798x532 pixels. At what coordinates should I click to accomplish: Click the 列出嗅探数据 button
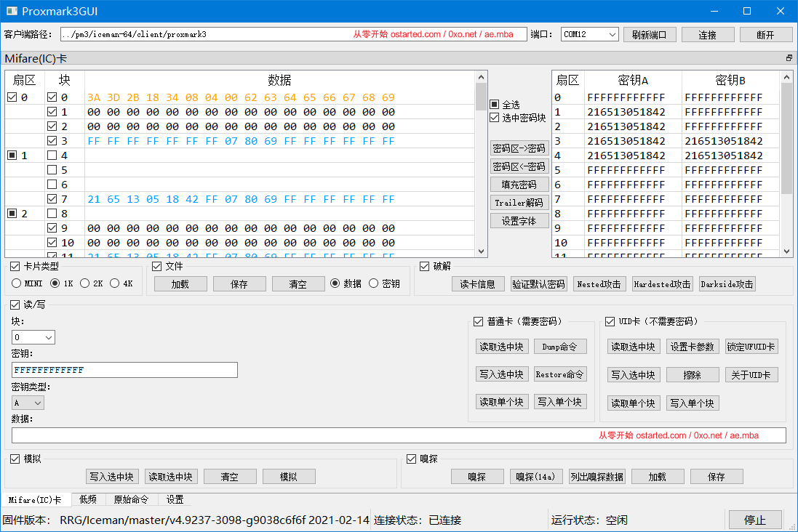597,477
